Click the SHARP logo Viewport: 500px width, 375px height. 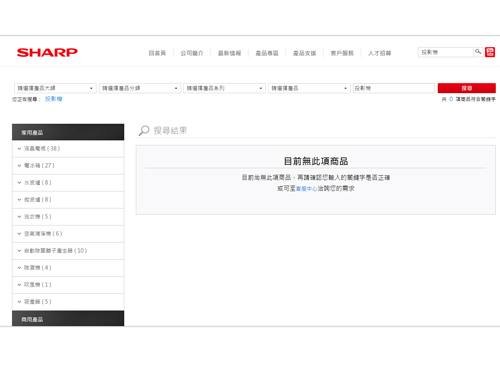click(x=47, y=52)
